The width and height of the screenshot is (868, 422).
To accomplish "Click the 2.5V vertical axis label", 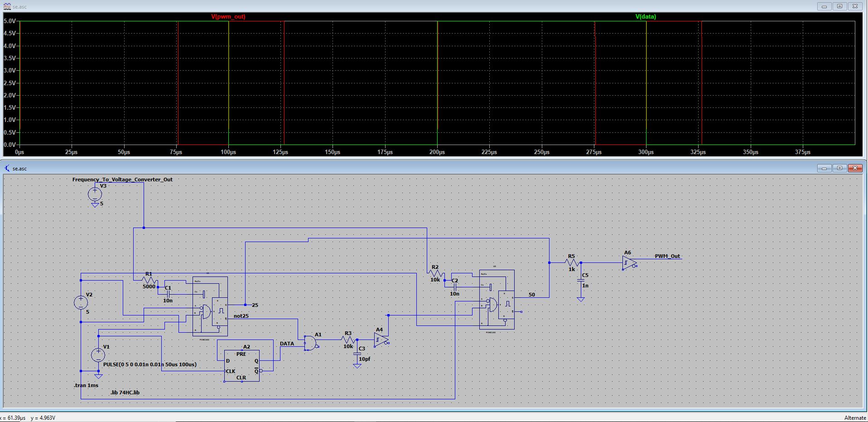I will 10,83.
